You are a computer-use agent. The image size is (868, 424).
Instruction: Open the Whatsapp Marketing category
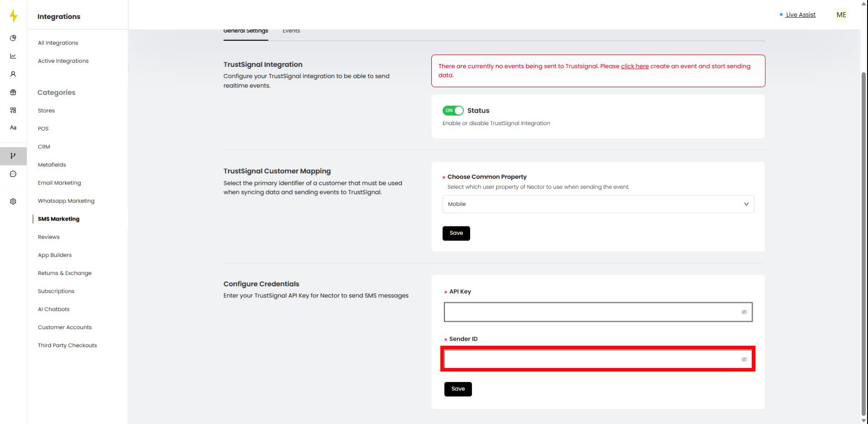tap(66, 201)
